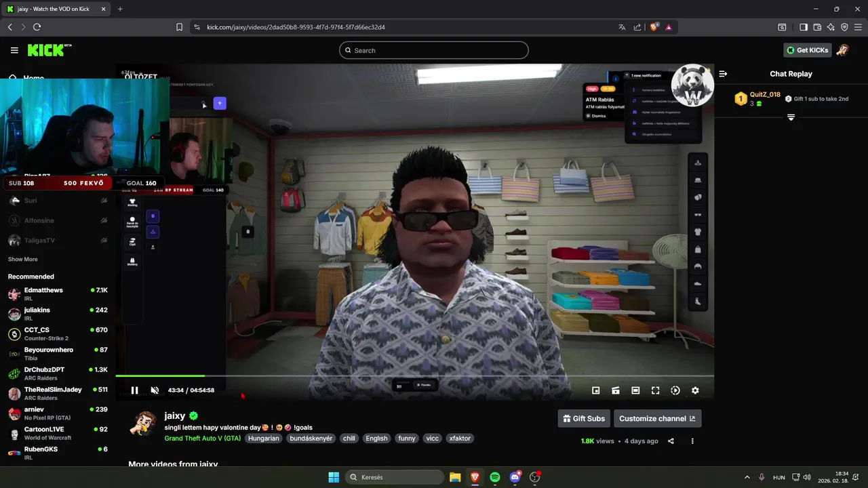
Task: Open Leo AI sparkle icon
Action: pyautogui.click(x=831, y=27)
